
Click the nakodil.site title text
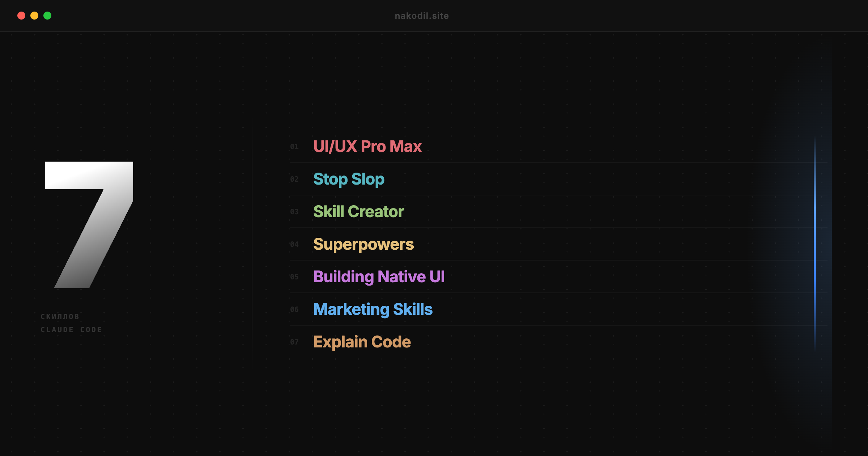click(422, 16)
